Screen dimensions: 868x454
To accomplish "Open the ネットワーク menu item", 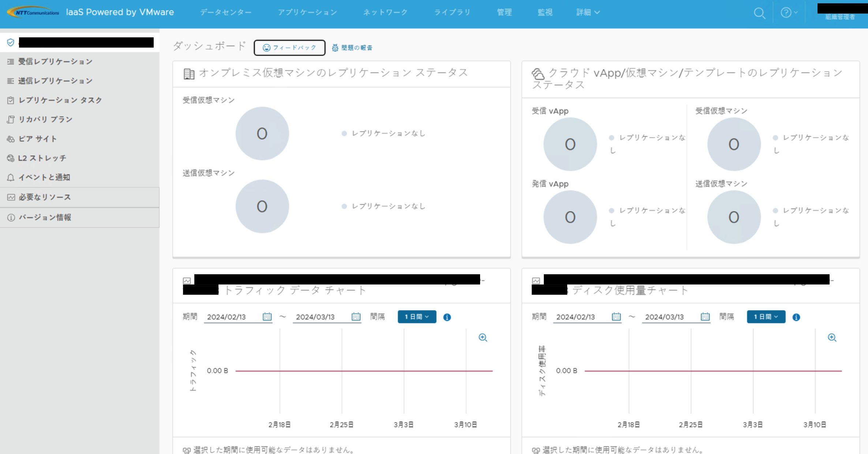I will click(x=385, y=12).
